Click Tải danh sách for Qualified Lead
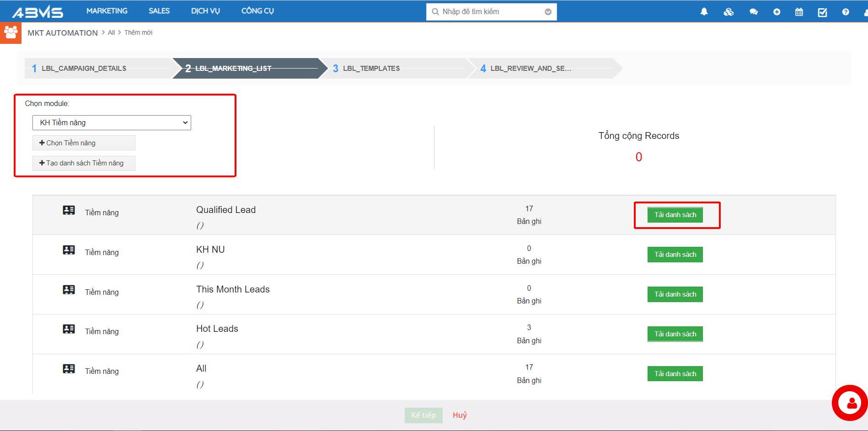 (675, 215)
